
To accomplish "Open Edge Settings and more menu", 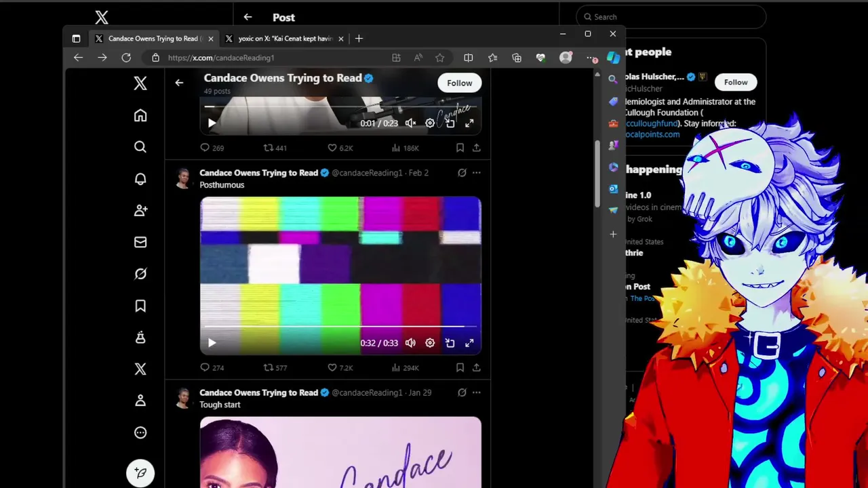I will point(592,58).
